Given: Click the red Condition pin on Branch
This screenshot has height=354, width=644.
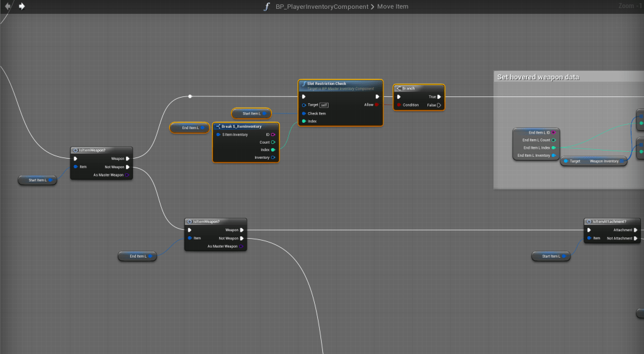Looking at the screenshot, I should tap(398, 105).
